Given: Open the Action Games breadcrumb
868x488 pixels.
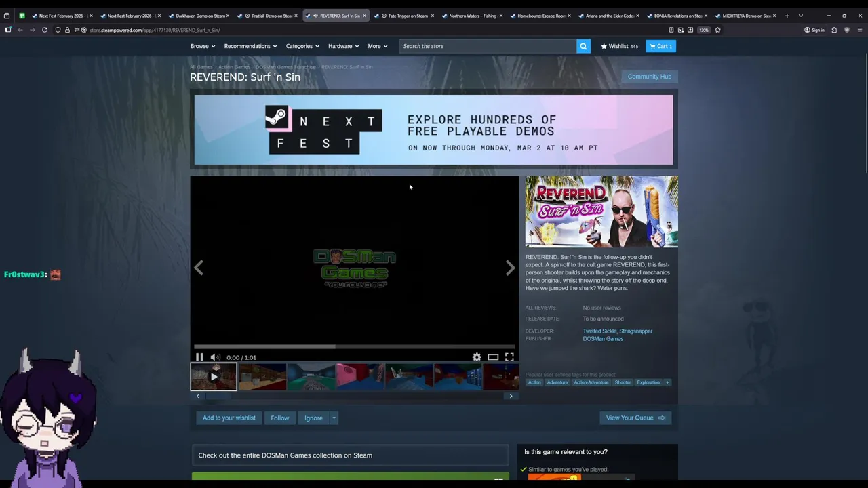Looking at the screenshot, I should click(234, 67).
